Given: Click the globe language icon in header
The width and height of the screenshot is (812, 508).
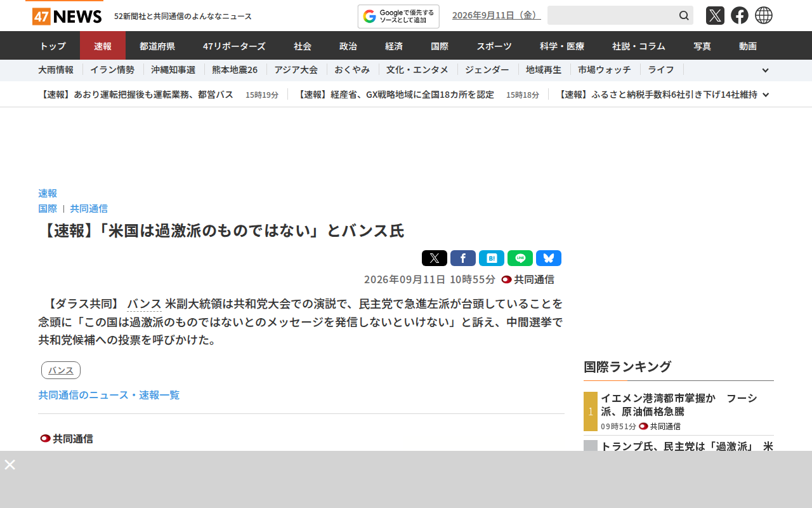Looking at the screenshot, I should click(764, 15).
